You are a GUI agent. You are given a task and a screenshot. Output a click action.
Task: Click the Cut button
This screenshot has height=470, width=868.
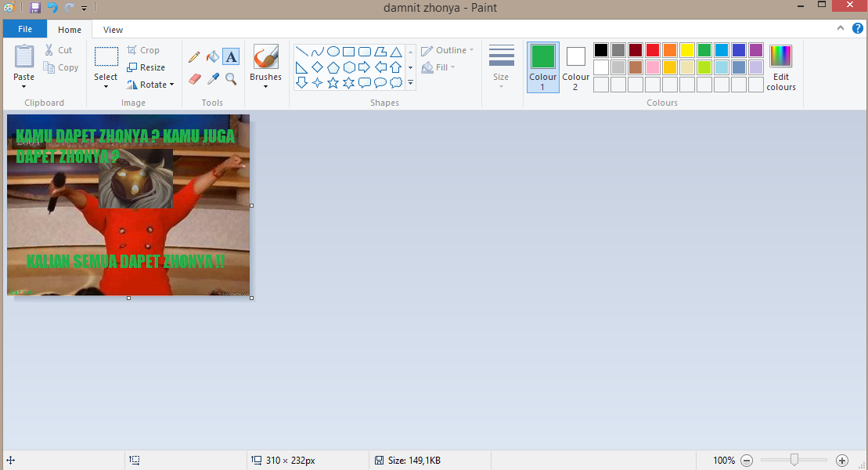58,50
